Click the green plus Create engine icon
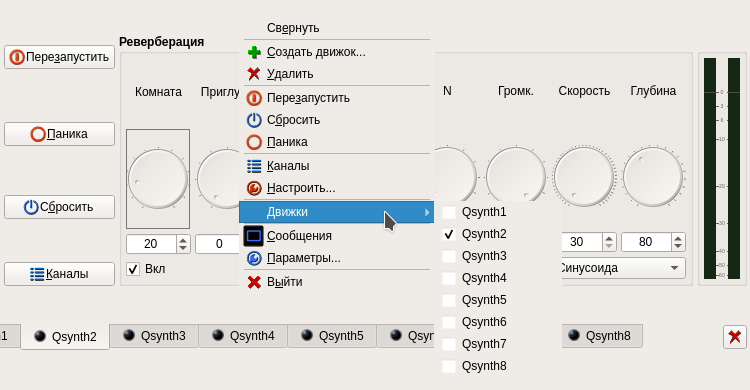Image resolution: width=750 pixels, height=390 pixels. coord(254,52)
